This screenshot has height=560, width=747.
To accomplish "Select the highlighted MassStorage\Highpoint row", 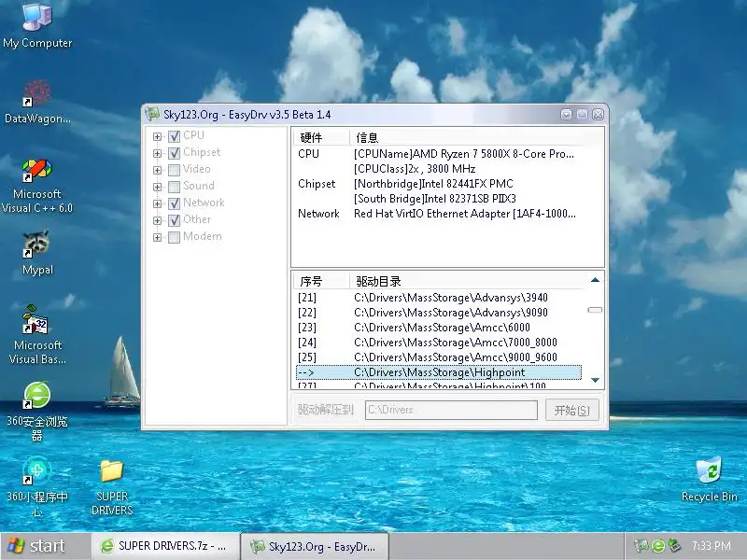I will (438, 372).
